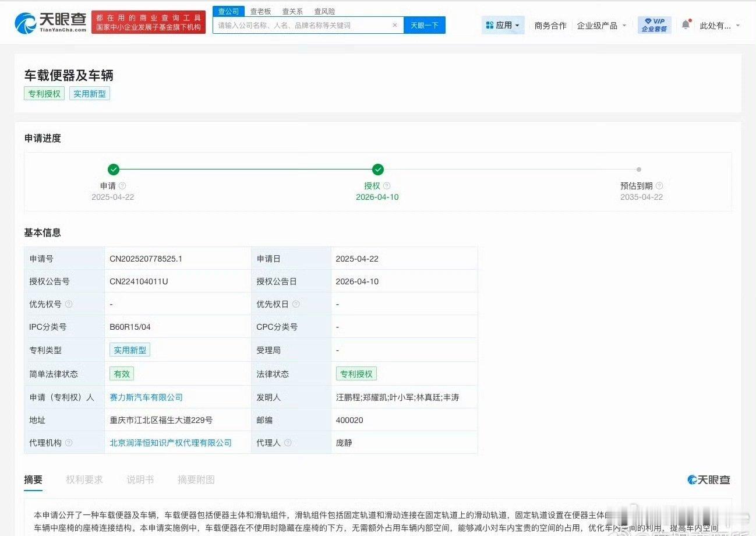
Task: Expand the 企业级产品 dropdown
Action: tap(602, 26)
